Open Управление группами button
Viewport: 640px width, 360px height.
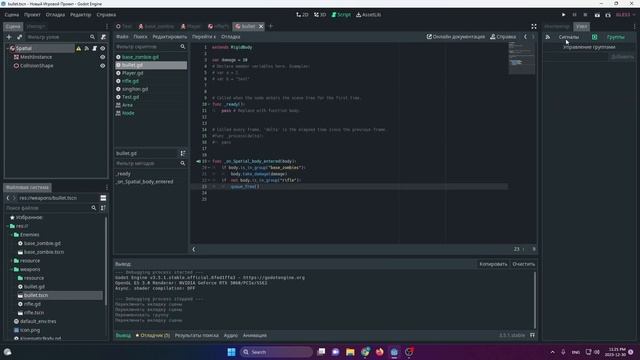tap(589, 47)
